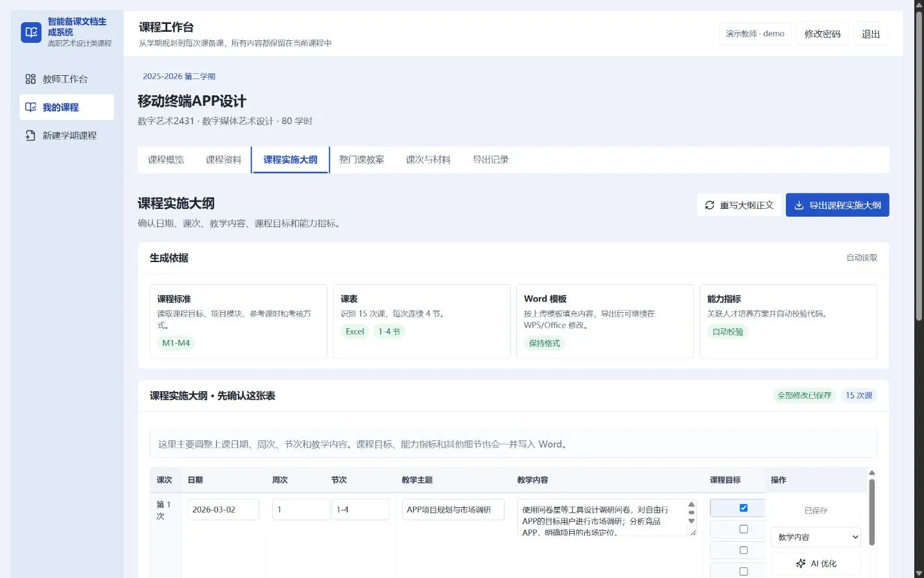This screenshot has width=924, height=578.
Task: Click the 全部修改已保存 status badge
Action: 804,396
